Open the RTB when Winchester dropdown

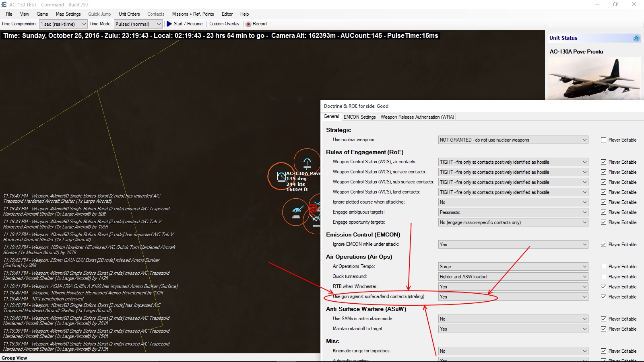click(x=513, y=287)
